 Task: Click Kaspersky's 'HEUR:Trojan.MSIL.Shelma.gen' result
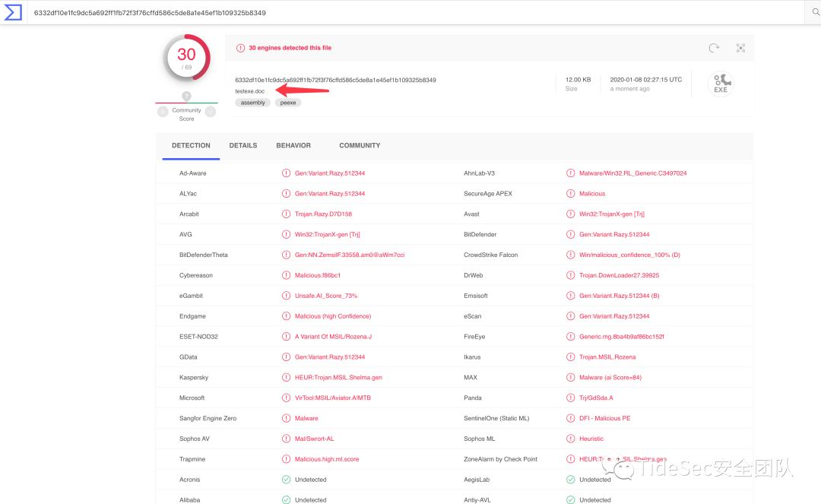coord(338,377)
